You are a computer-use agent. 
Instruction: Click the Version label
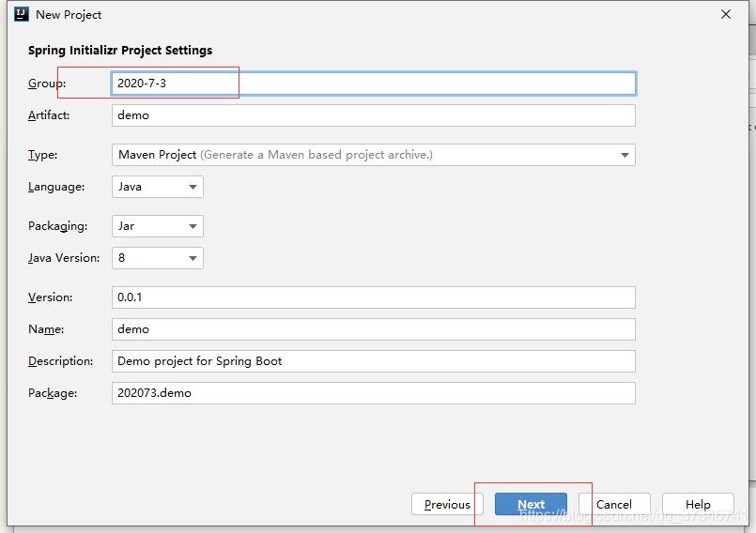(50, 297)
